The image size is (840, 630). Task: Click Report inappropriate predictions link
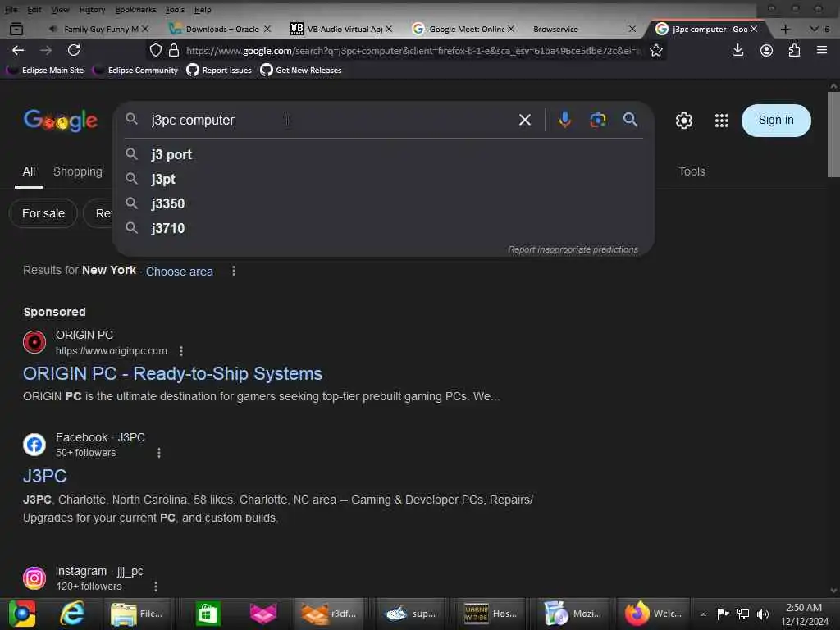[573, 249]
